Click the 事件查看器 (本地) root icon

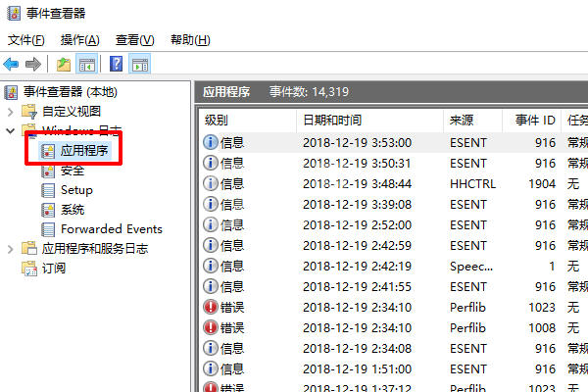click(11, 92)
